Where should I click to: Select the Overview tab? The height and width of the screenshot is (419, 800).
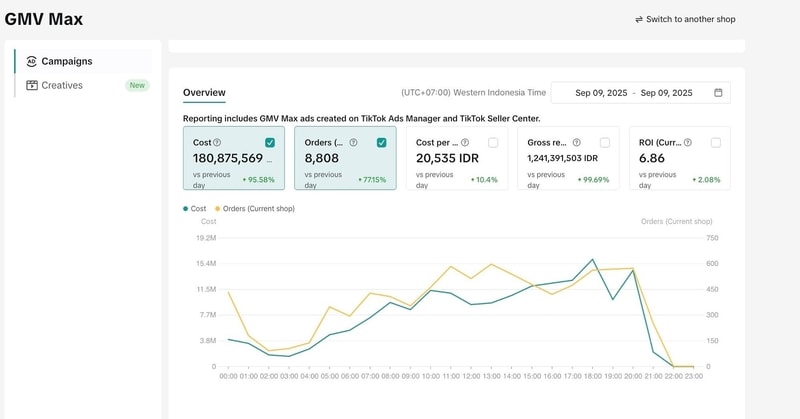tap(204, 92)
